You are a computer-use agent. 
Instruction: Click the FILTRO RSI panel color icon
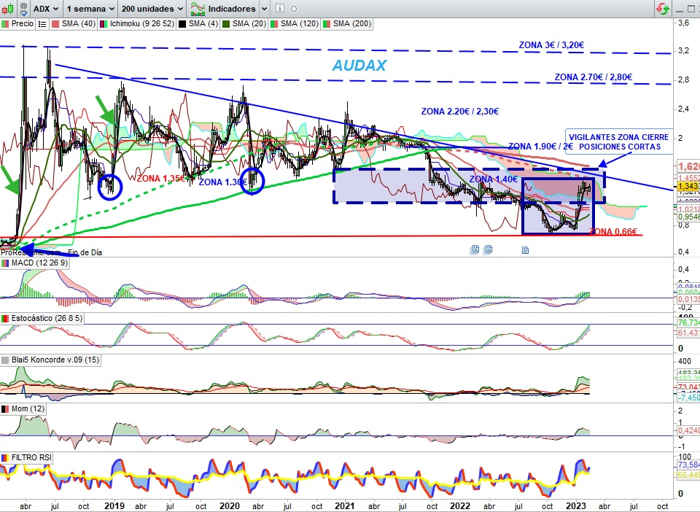[5, 458]
